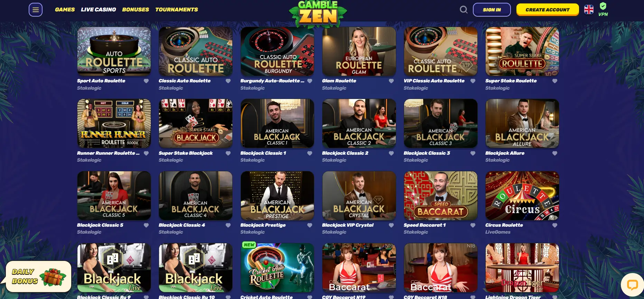Open the Games menu

[65, 10]
